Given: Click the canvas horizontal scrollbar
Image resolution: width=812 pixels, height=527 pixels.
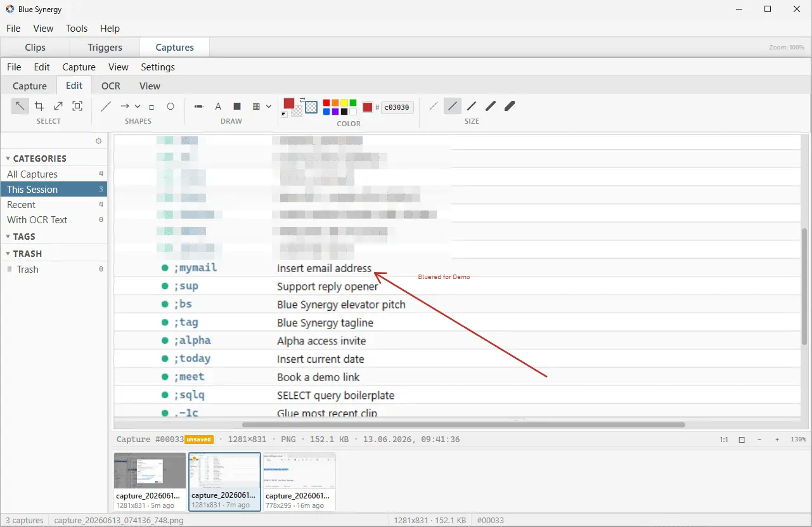Looking at the screenshot, I should 463,425.
